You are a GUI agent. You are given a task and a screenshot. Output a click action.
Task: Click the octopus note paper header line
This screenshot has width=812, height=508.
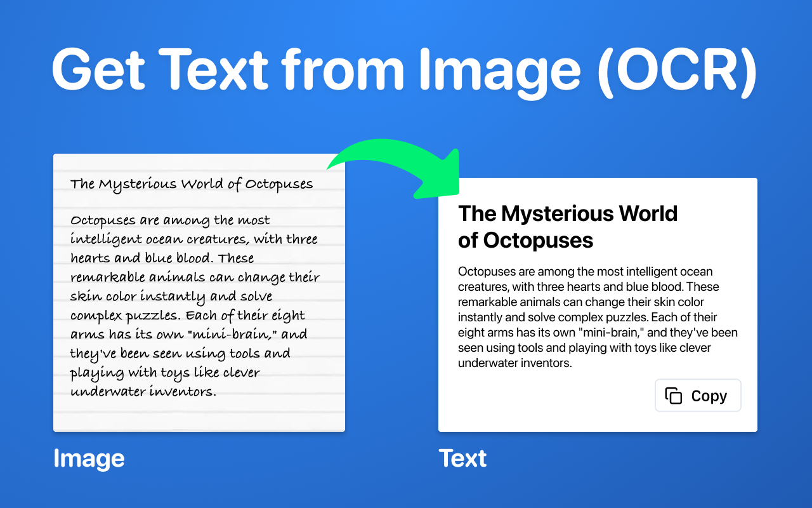pyautogui.click(x=192, y=184)
